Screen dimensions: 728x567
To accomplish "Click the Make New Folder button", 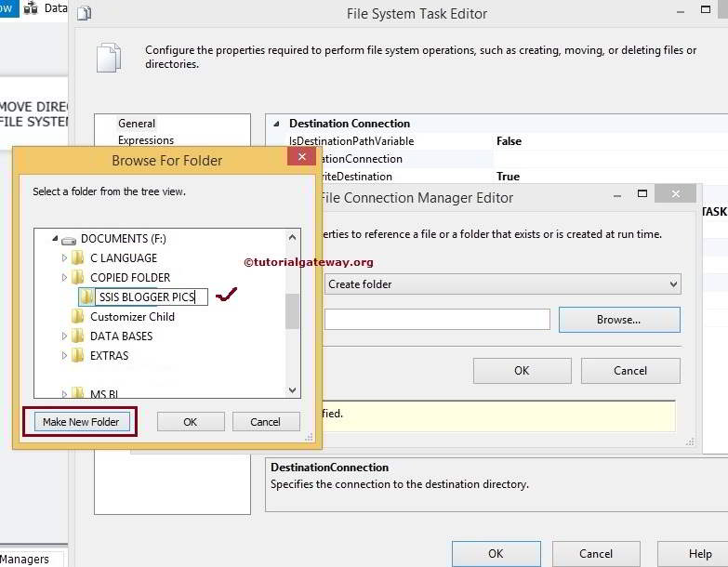I will click(82, 422).
